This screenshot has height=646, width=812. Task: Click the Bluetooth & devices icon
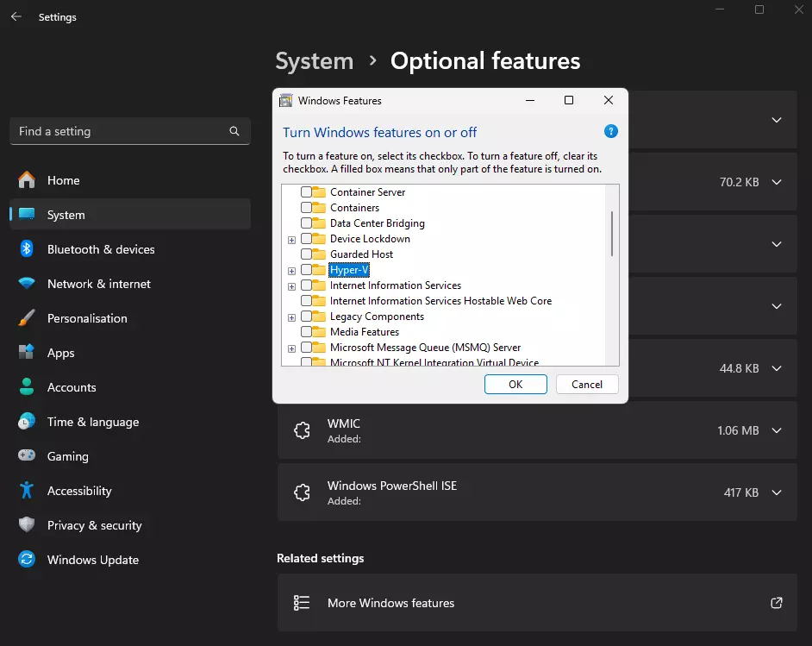[x=27, y=249]
